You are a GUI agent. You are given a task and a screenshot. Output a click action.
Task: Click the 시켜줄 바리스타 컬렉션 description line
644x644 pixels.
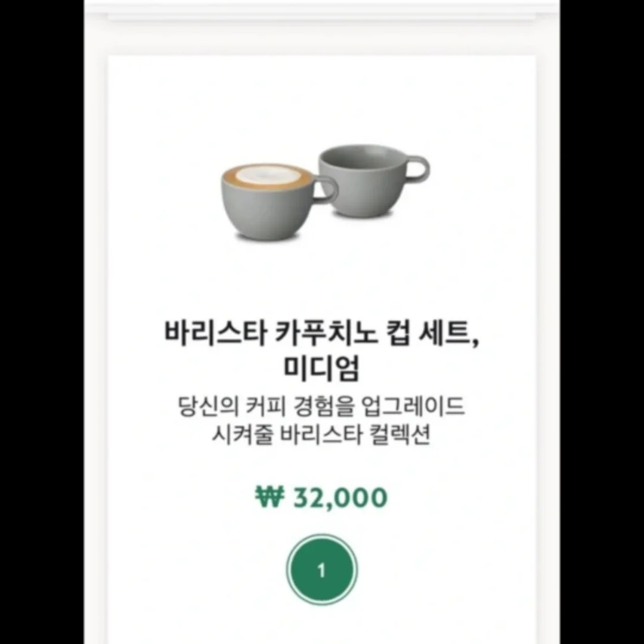(321, 434)
